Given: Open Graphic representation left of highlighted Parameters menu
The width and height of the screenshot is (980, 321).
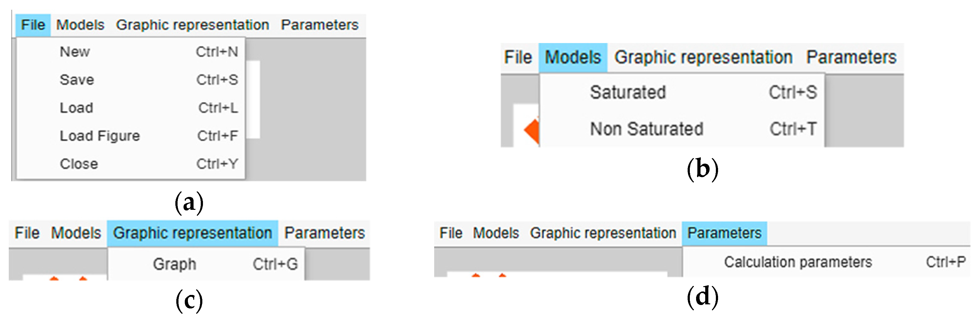Looking at the screenshot, I should click(x=603, y=233).
